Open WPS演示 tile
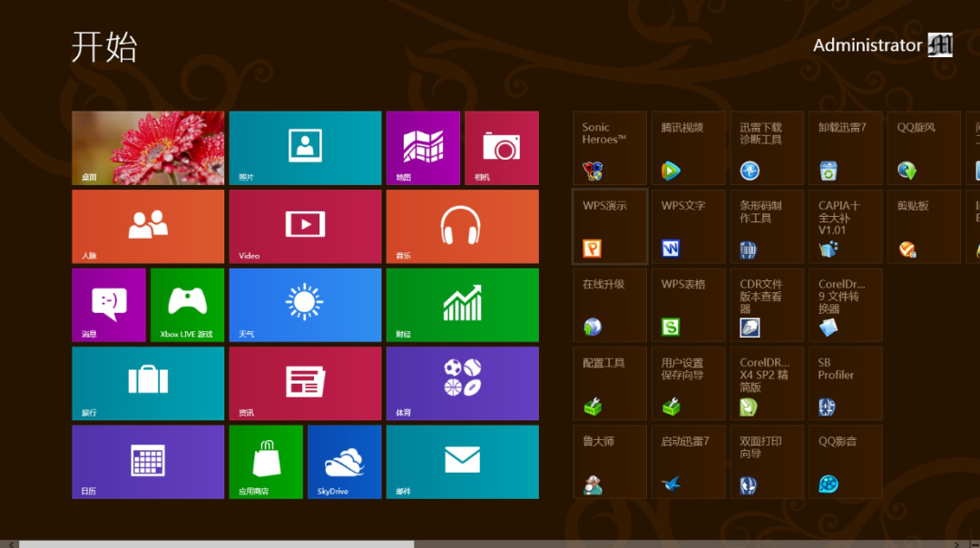980x548 pixels. [x=610, y=227]
